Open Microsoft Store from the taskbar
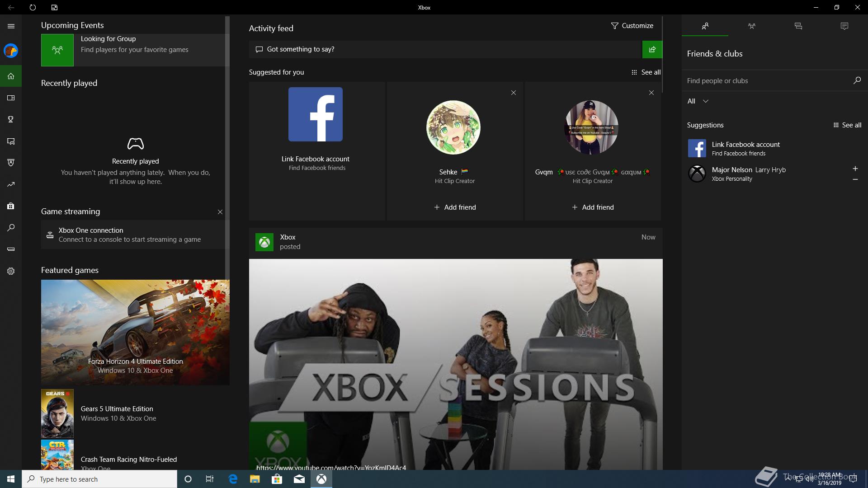The height and width of the screenshot is (488, 868). click(277, 479)
